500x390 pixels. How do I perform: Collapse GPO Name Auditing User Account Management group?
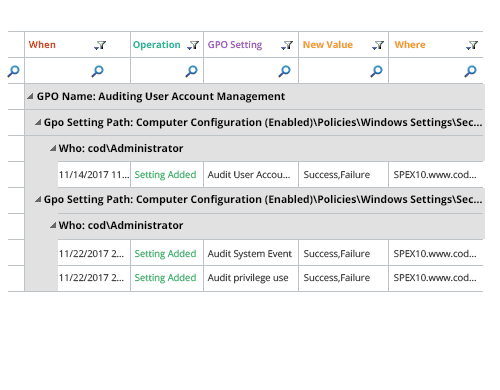point(30,96)
